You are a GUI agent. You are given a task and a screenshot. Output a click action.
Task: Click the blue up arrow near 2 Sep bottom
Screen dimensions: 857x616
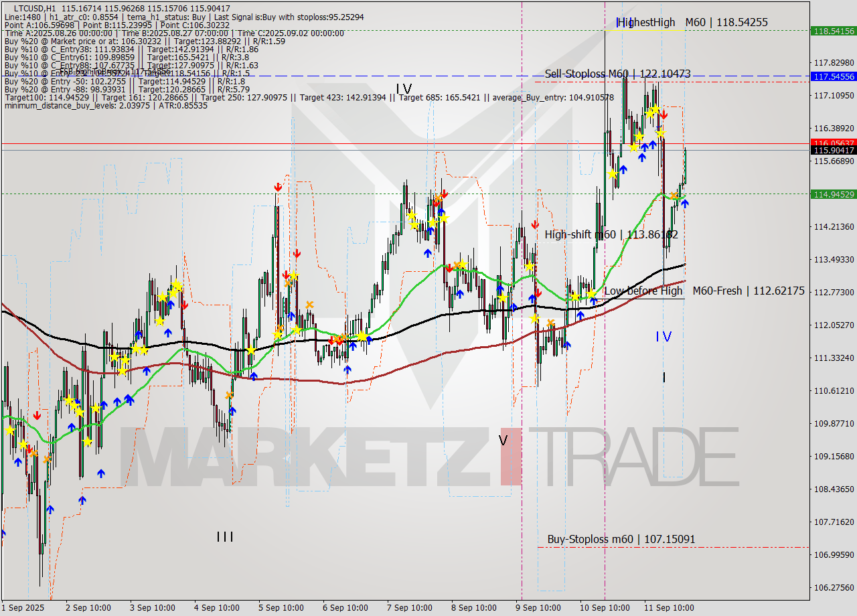click(84, 499)
